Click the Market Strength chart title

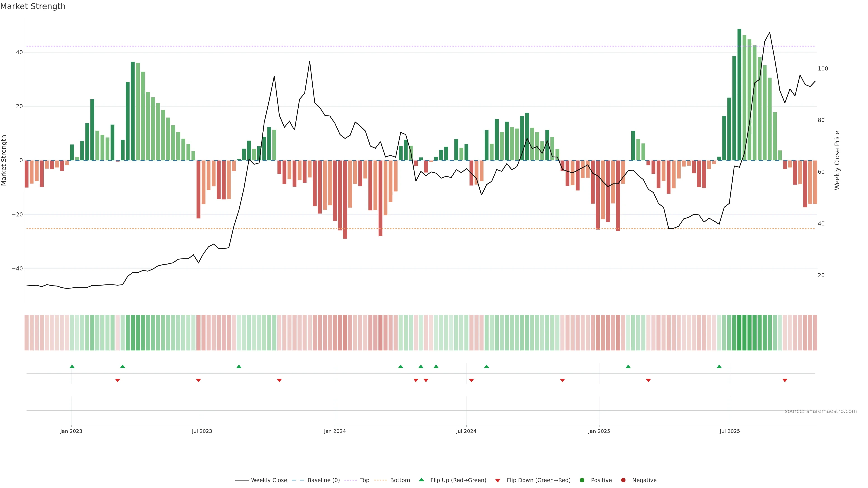point(33,6)
